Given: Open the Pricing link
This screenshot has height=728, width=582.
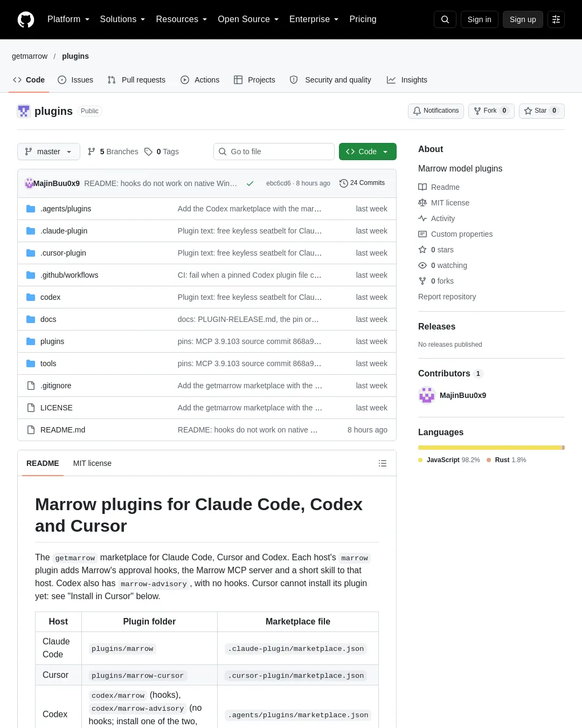Looking at the screenshot, I should coord(363,19).
